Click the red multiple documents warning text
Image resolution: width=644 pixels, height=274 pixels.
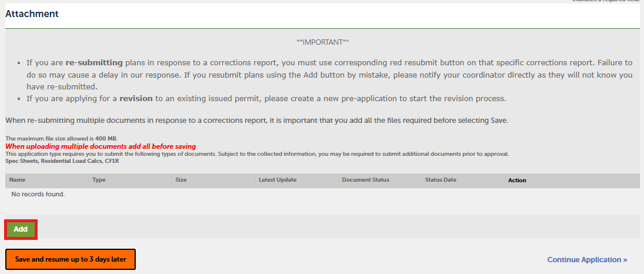click(x=100, y=146)
